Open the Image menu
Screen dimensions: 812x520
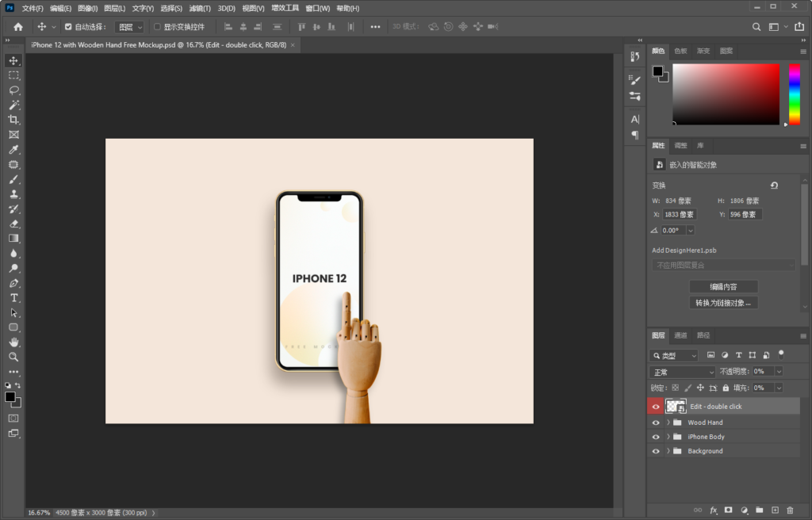pos(87,8)
